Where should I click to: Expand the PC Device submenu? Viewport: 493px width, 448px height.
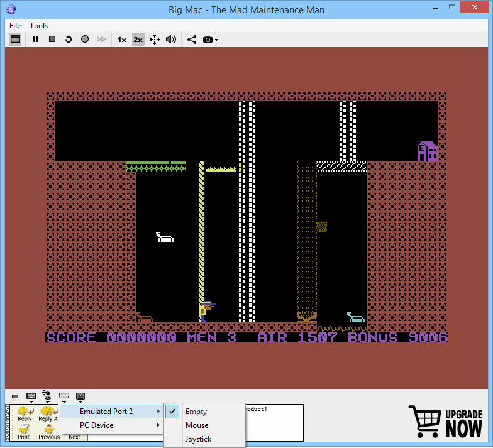click(111, 425)
